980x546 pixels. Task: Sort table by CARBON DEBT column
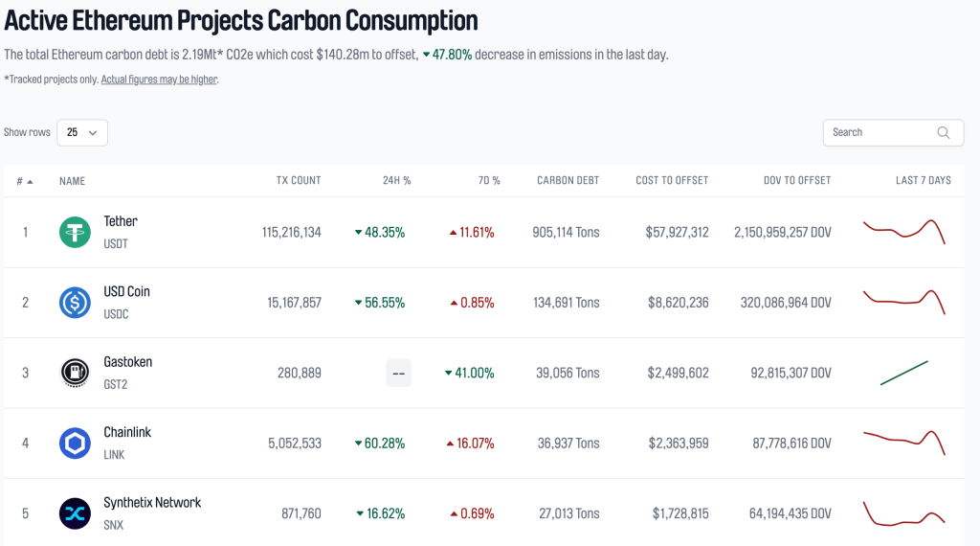tap(568, 181)
